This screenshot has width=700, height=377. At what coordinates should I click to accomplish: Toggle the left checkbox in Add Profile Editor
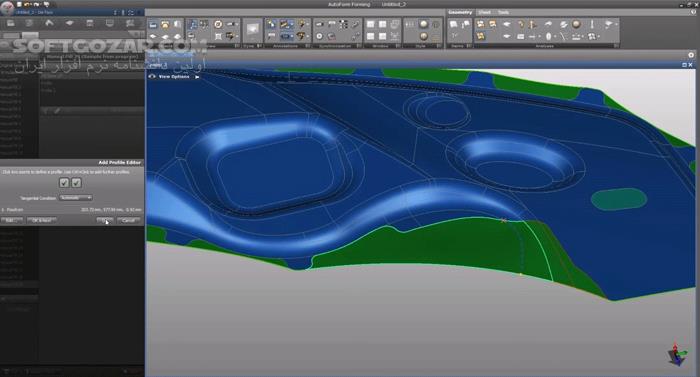tap(64, 183)
